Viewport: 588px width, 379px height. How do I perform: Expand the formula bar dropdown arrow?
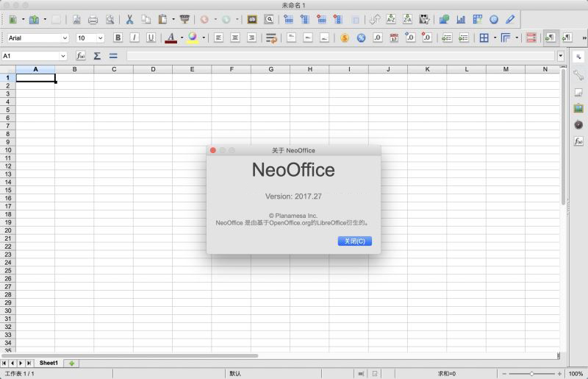click(x=561, y=56)
